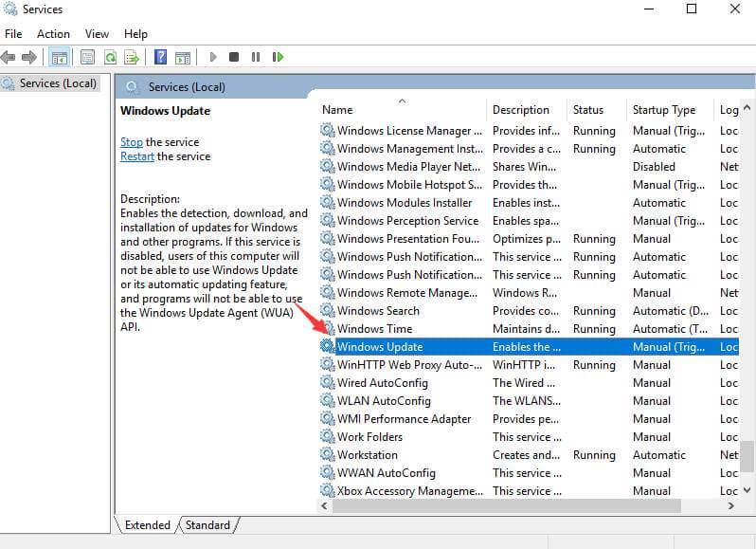Select Windows Media Player Network service name
This screenshot has height=549, width=756.
tap(408, 167)
